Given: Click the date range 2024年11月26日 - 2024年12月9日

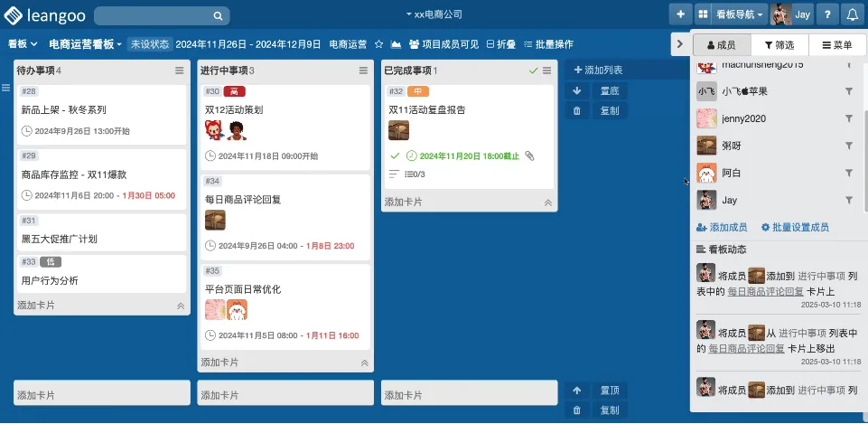Looking at the screenshot, I should click(x=248, y=44).
